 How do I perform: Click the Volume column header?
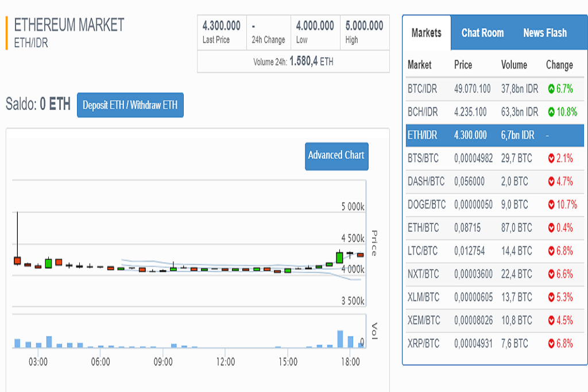(x=514, y=65)
